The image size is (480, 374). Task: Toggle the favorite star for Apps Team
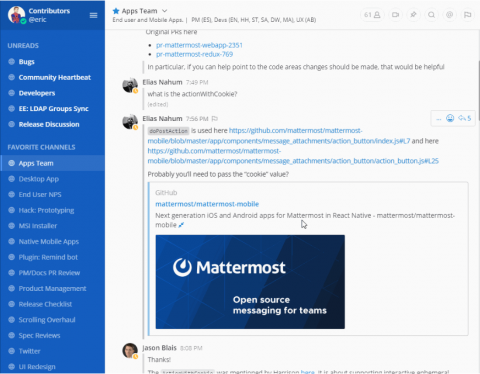point(116,11)
